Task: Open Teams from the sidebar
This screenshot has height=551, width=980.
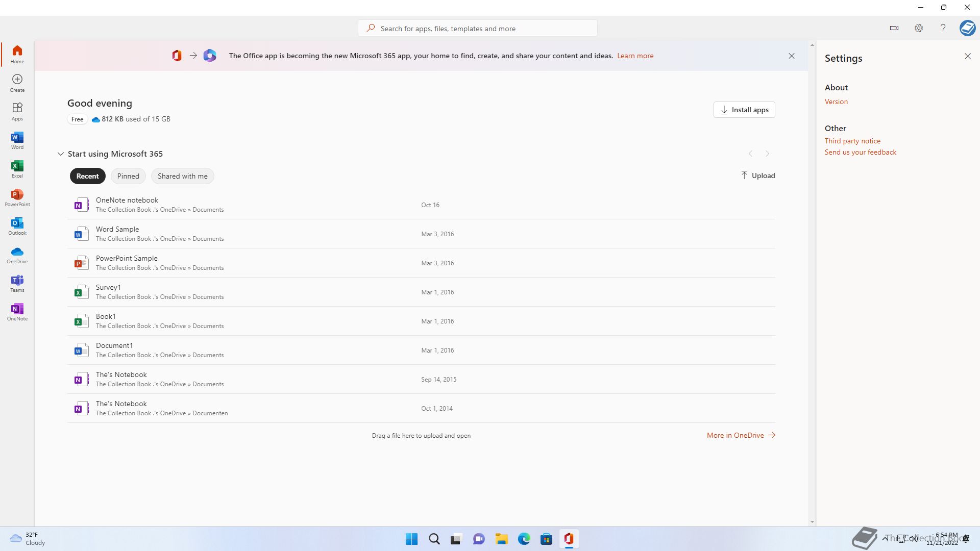Action: tap(17, 283)
